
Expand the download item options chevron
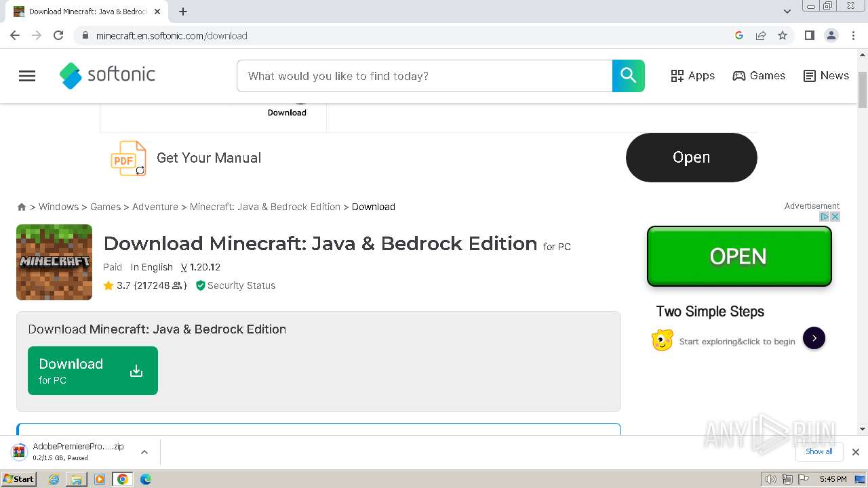pyautogui.click(x=144, y=452)
